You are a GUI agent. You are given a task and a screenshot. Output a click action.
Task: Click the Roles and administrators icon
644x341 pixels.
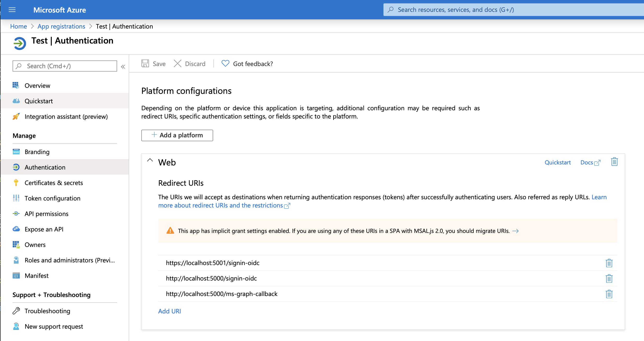coord(16,260)
